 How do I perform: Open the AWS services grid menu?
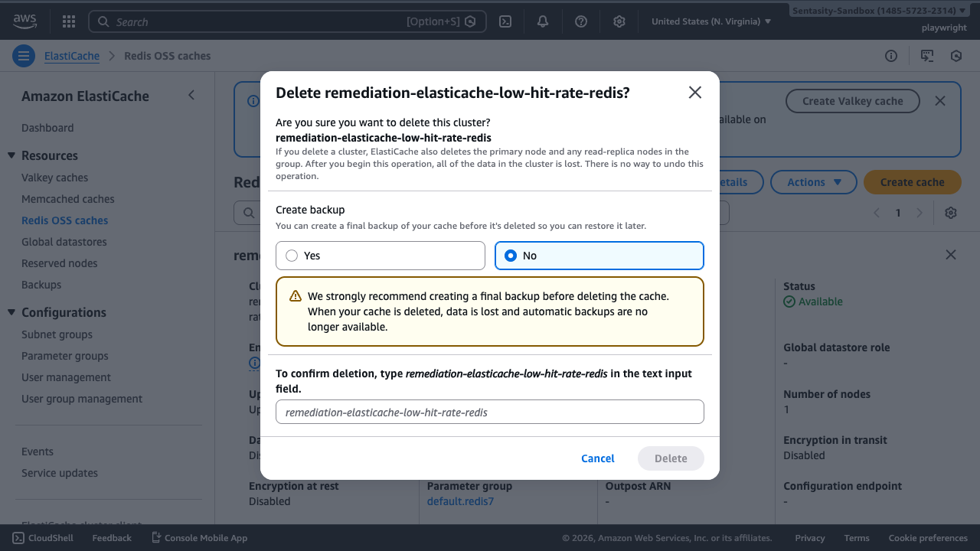coord(68,21)
